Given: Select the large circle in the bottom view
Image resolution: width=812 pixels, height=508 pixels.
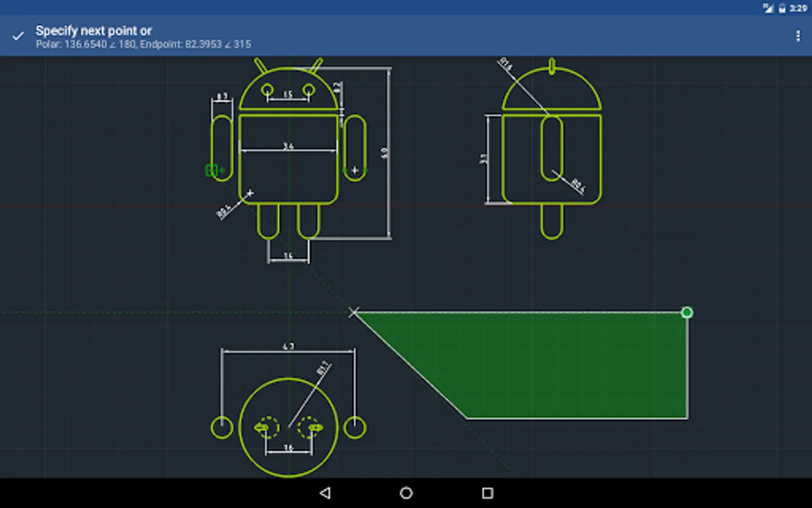Looking at the screenshot, I should coord(288,427).
